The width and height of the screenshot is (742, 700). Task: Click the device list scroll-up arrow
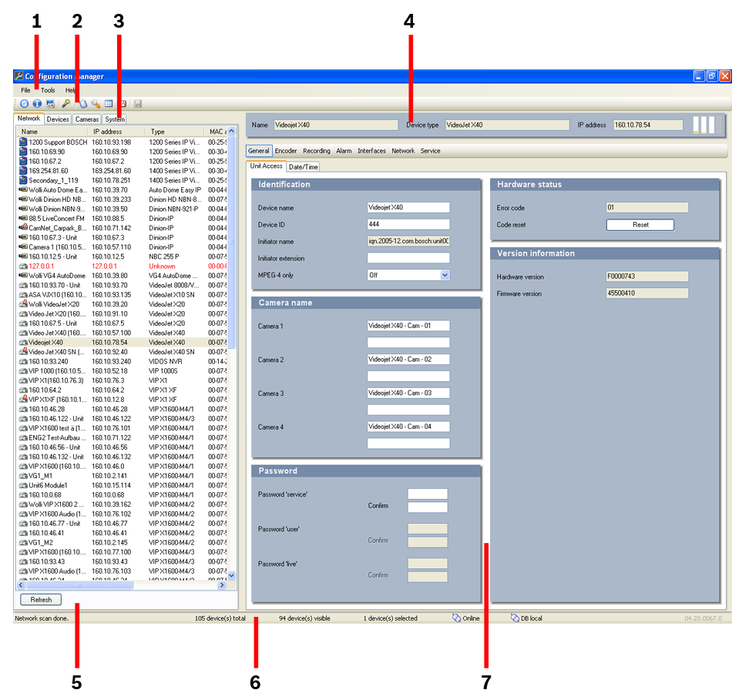point(231,131)
